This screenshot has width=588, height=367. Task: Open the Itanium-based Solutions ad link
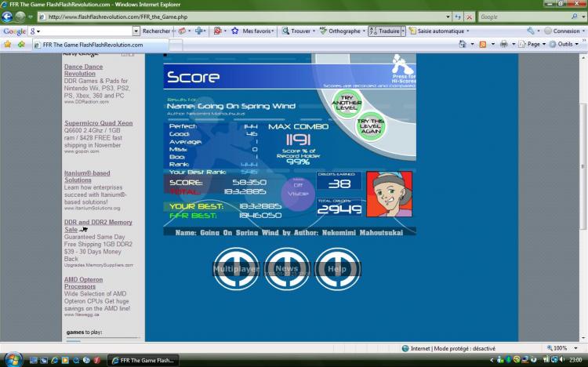pos(87,176)
